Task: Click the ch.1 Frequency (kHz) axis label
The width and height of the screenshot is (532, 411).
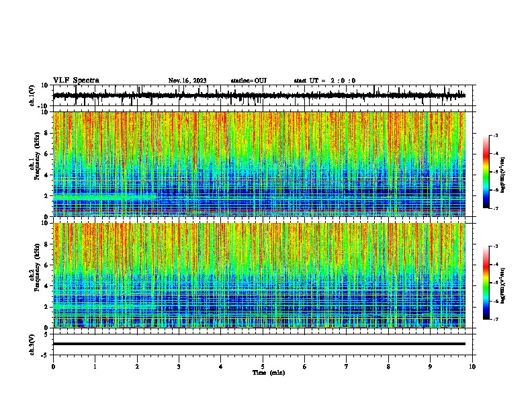Action: pyautogui.click(x=36, y=164)
